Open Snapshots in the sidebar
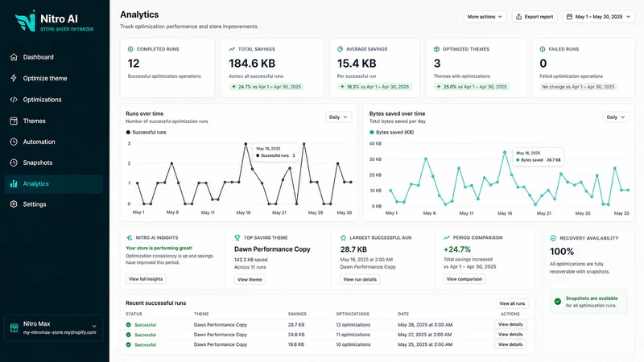644x362 pixels. point(53,162)
